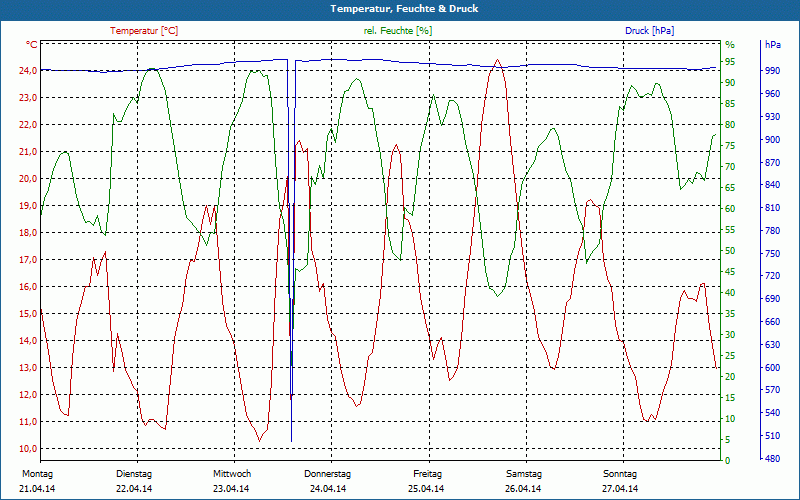Image resolution: width=800 pixels, height=500 pixels.
Task: Click the green "50" humidity axis value
Action: click(x=730, y=251)
